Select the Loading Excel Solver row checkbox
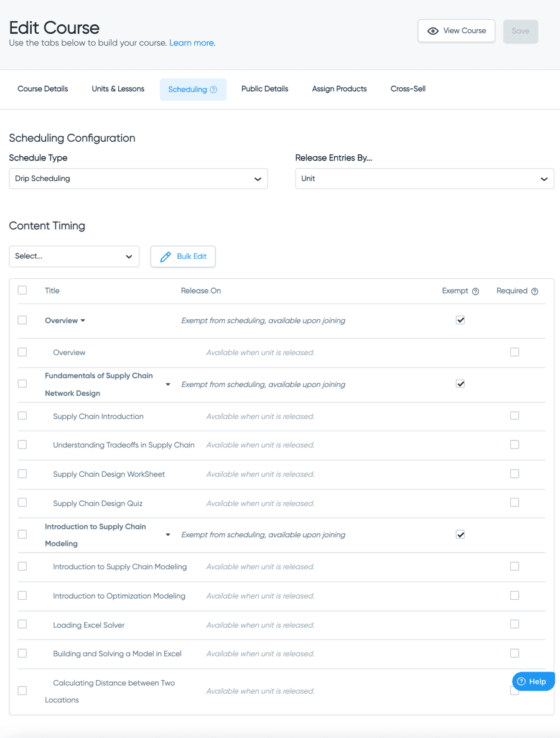This screenshot has height=738, width=560. [x=22, y=624]
